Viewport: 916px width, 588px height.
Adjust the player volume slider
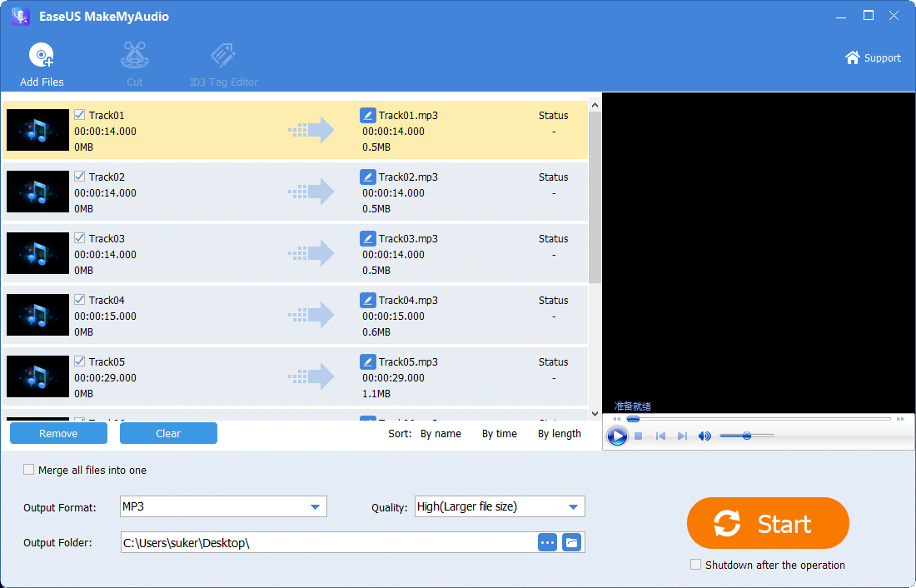coord(747,436)
